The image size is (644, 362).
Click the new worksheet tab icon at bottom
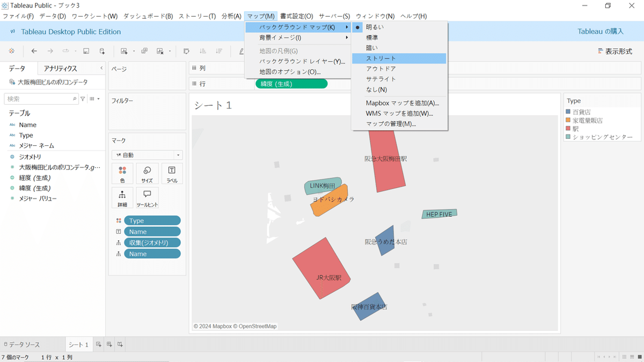tap(98, 344)
